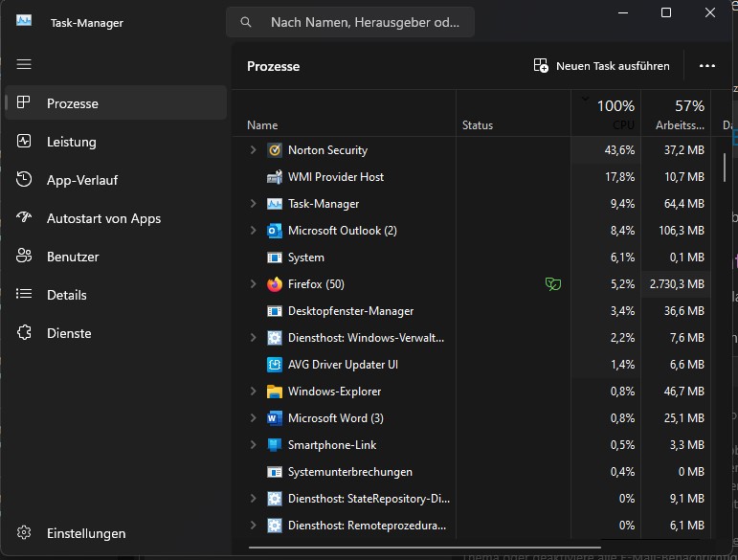The image size is (738, 560).
Task: Click the Smartphone-Link process icon
Action: (275, 445)
